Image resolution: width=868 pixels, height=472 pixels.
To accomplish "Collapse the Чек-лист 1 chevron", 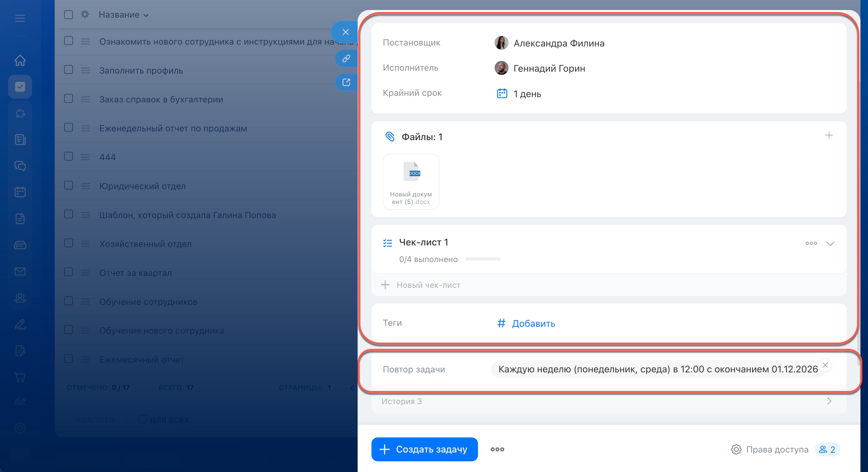I will [x=830, y=244].
